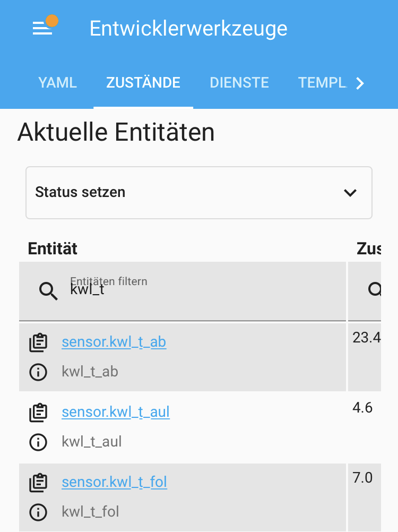Show more tabs with right chevron
398x532 pixels.
(360, 83)
